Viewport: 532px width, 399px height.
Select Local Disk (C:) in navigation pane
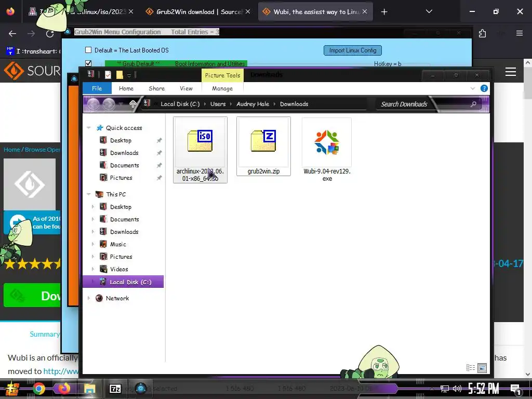coord(123,282)
